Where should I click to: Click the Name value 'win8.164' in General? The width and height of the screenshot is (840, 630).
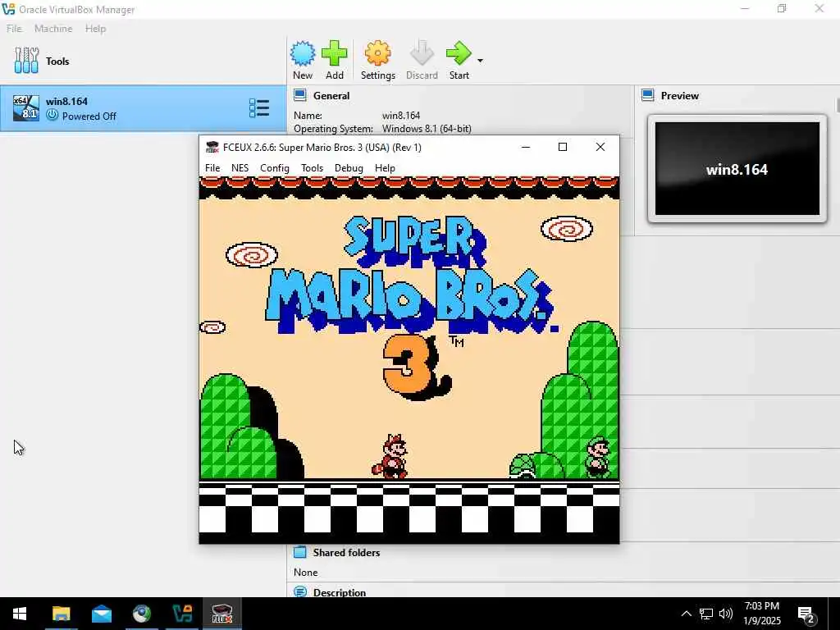[x=400, y=115]
